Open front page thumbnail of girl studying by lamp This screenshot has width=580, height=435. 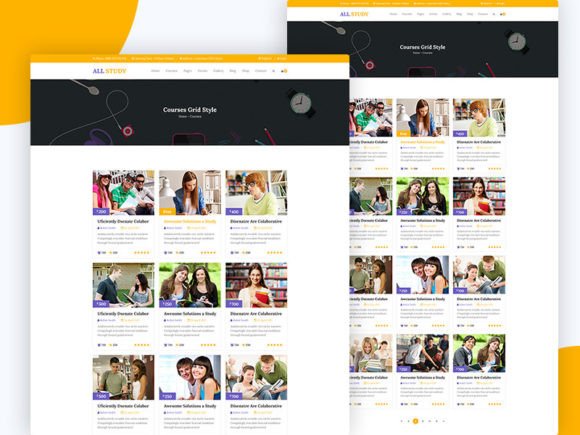190,193
